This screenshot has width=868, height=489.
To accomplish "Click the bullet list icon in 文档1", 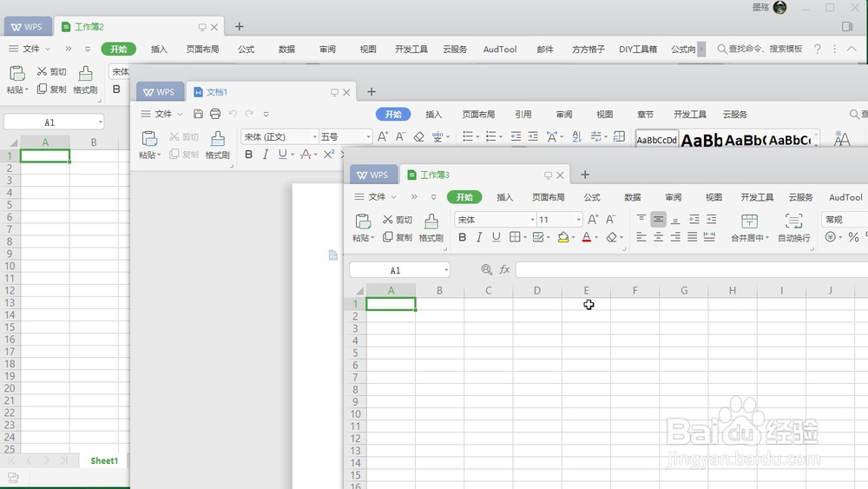I will point(468,136).
